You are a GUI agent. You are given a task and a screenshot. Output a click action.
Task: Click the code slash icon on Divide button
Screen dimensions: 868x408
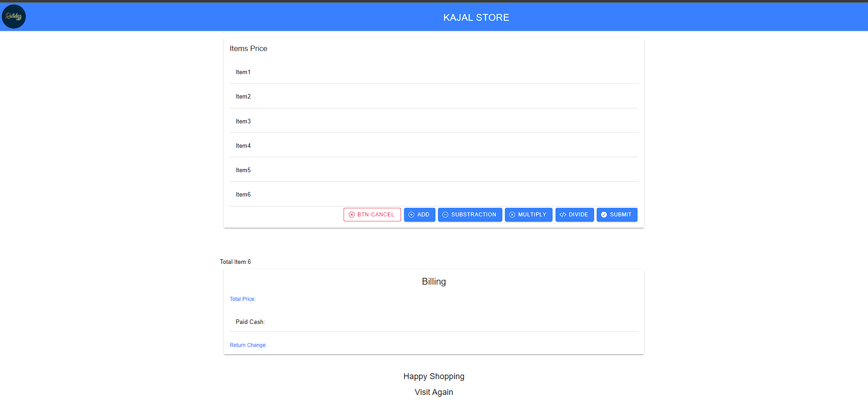tap(563, 215)
